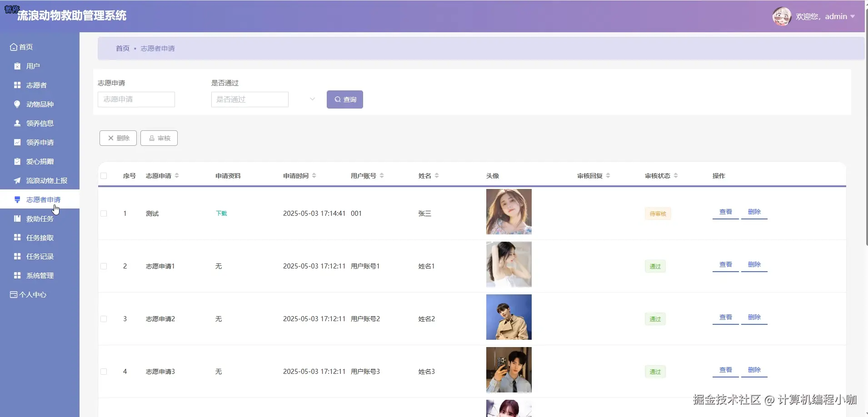Click the 领养信息 person icon
Viewport: 868px width, 417px height.
[17, 124]
